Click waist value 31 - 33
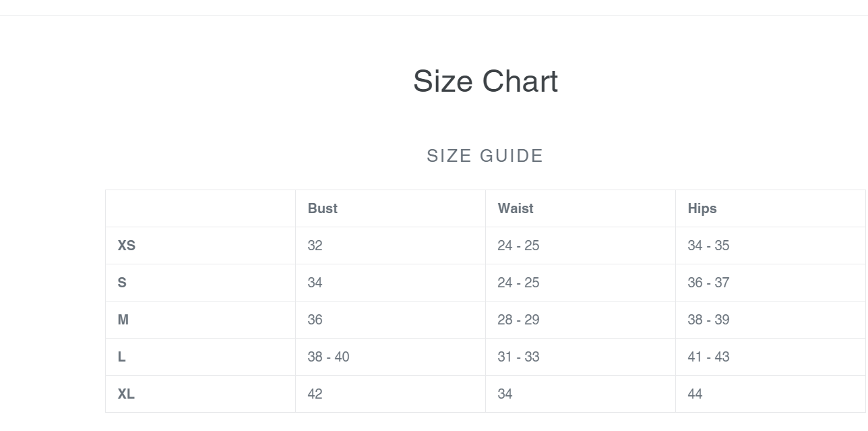 coord(518,357)
